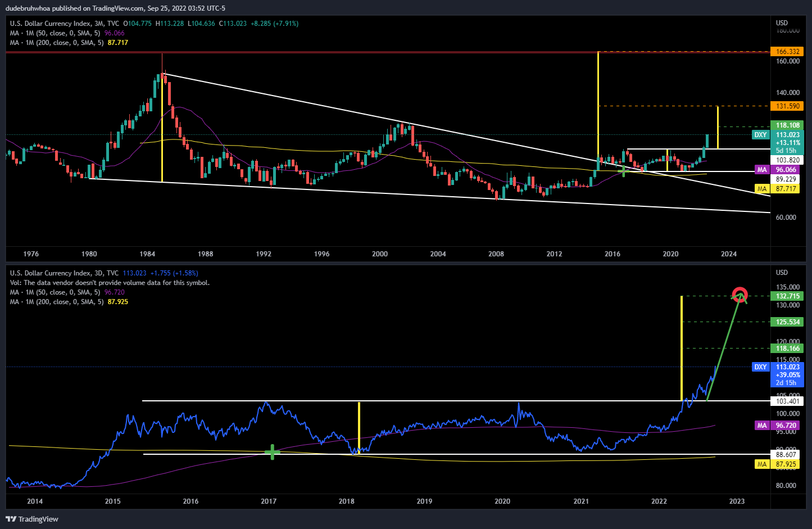The image size is (812, 529).
Task: Click the 80.000 price axis tick
Action: pyautogui.click(x=786, y=486)
